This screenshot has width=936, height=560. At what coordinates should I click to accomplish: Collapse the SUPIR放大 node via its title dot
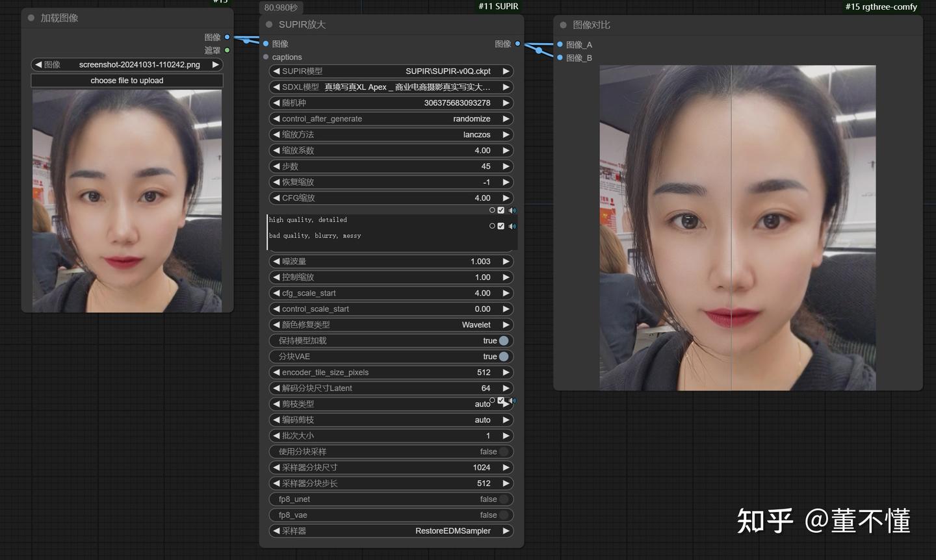(268, 24)
